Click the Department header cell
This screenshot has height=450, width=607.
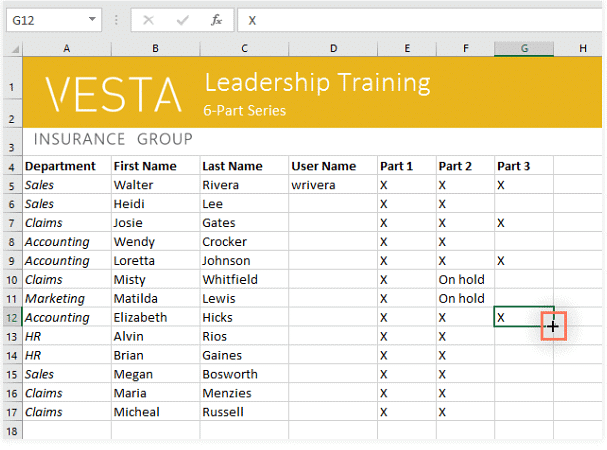(67, 166)
